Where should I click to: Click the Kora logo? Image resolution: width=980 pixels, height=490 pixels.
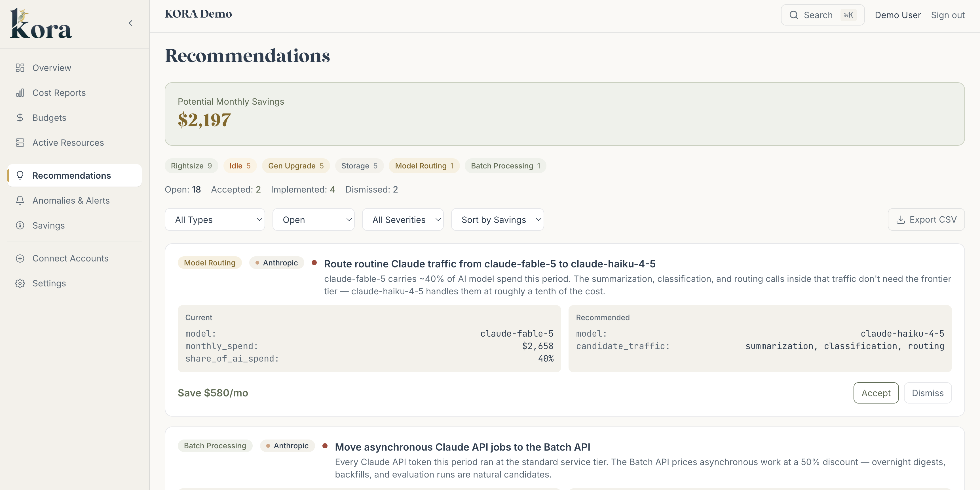pyautogui.click(x=41, y=24)
